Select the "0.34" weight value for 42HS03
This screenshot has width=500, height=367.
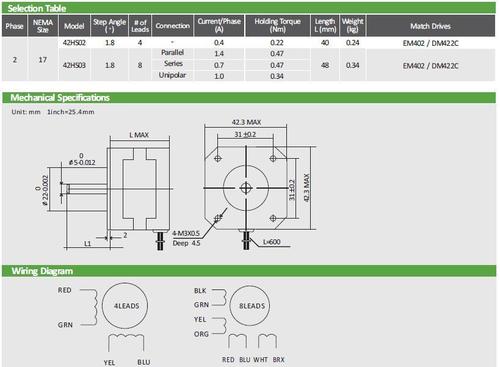(352, 65)
